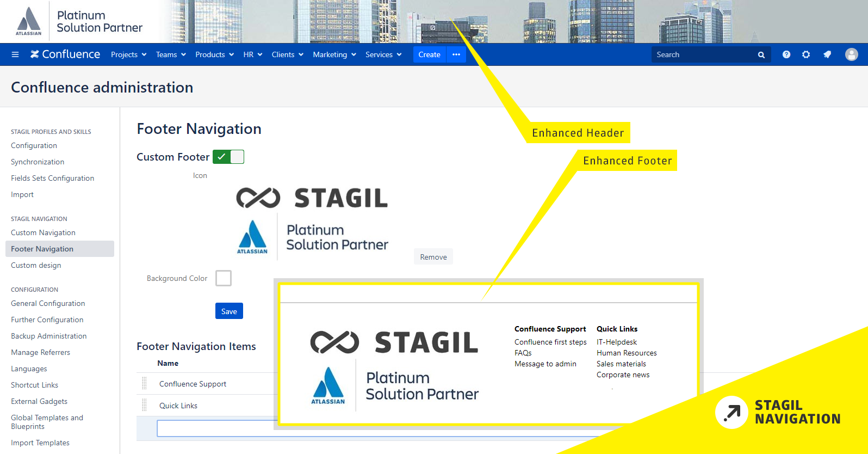Click the more options ellipsis next to Create
The image size is (868, 454).
456,54
